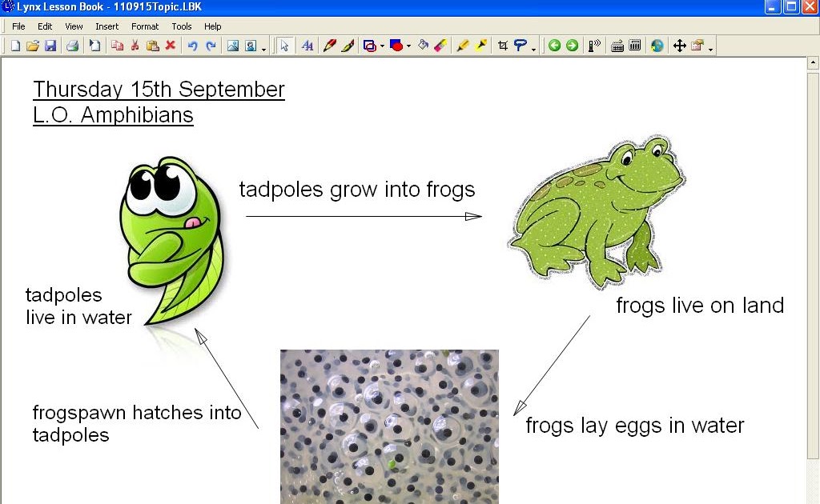Viewport: 820px width, 504px height.
Task: Minimize the Lynx Lesson Book window
Action: pos(772,6)
